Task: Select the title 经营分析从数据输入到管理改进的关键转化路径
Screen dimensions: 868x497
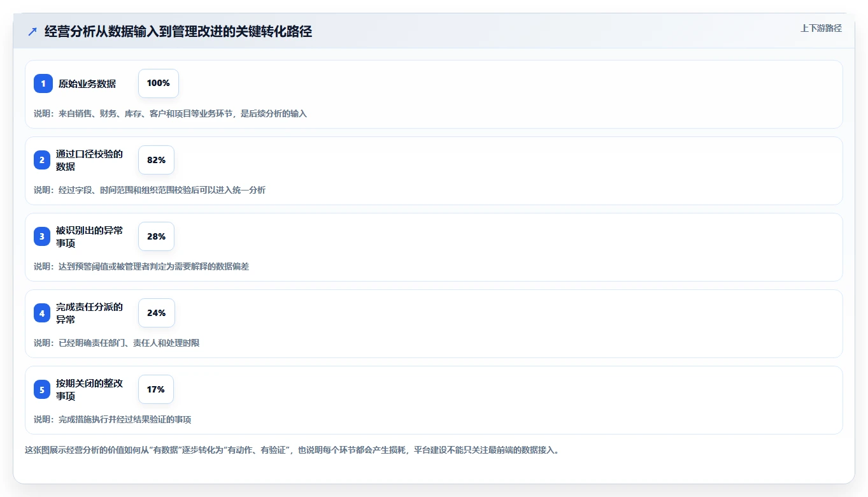Action: 178,32
